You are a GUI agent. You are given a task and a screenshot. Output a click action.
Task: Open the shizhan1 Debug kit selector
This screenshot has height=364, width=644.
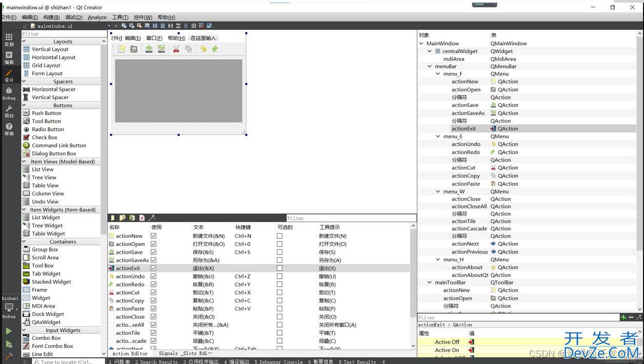click(x=9, y=307)
